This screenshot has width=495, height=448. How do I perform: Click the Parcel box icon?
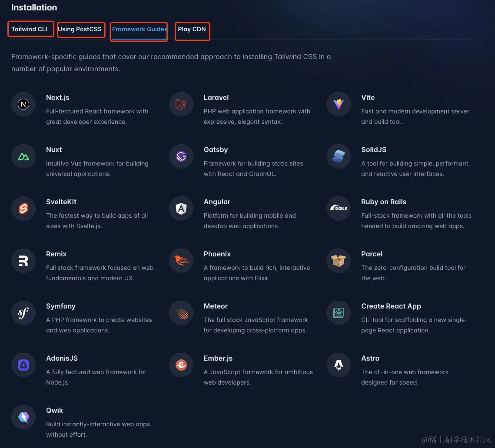click(339, 260)
